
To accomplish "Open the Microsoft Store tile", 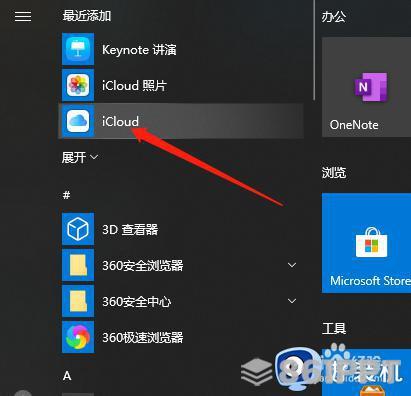I will 366,243.
